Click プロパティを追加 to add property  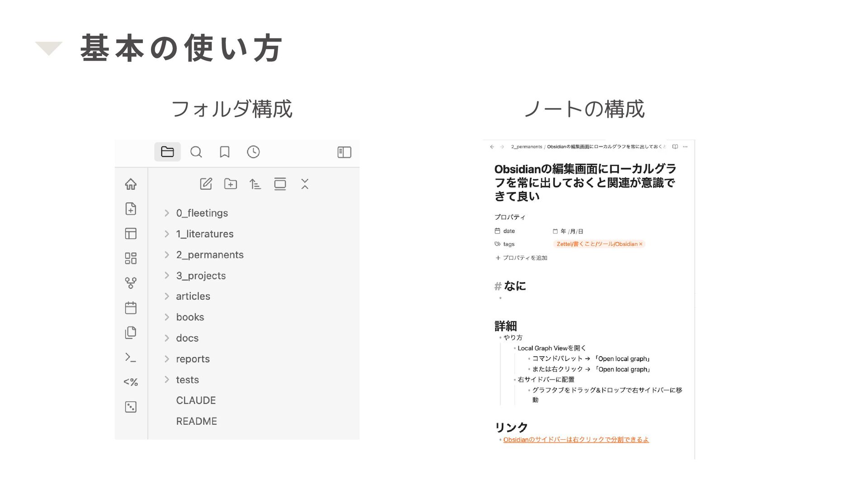point(521,258)
